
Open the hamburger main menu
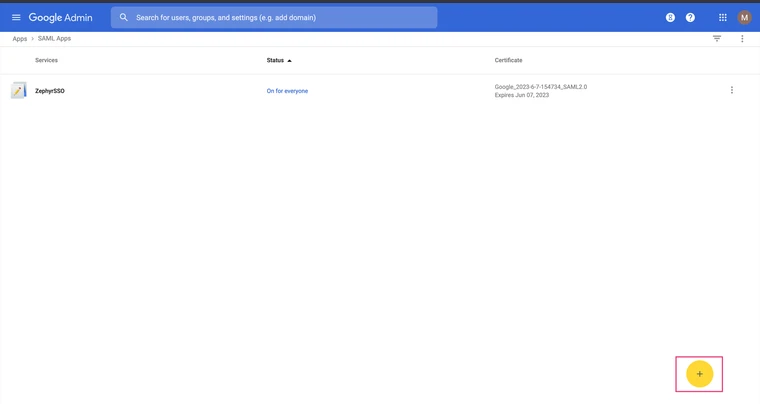pyautogui.click(x=16, y=17)
